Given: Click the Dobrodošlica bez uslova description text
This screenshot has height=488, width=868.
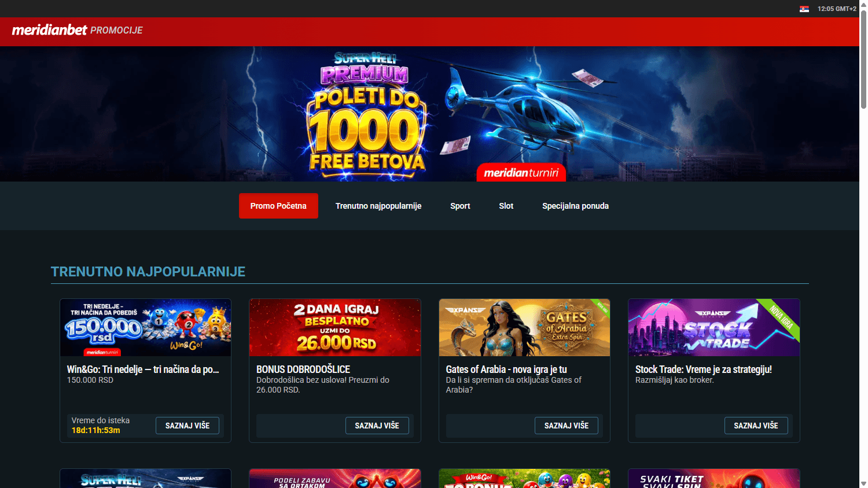Looking at the screenshot, I should 323,385.
